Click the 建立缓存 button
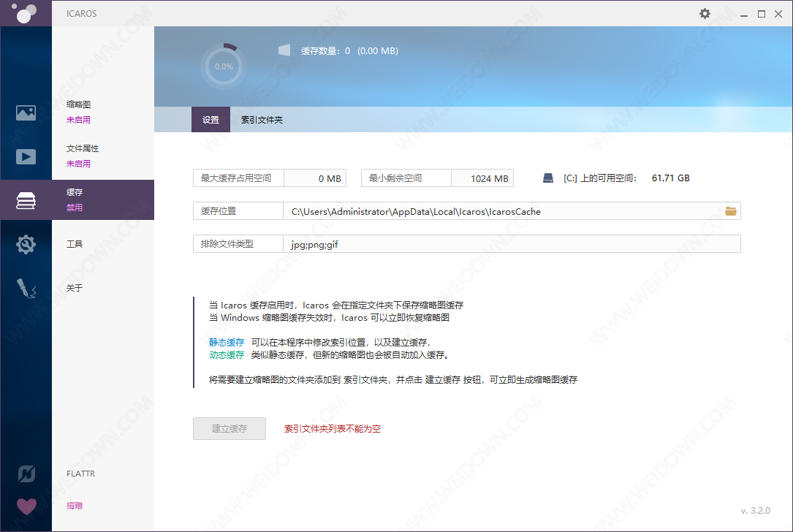 pos(229,428)
